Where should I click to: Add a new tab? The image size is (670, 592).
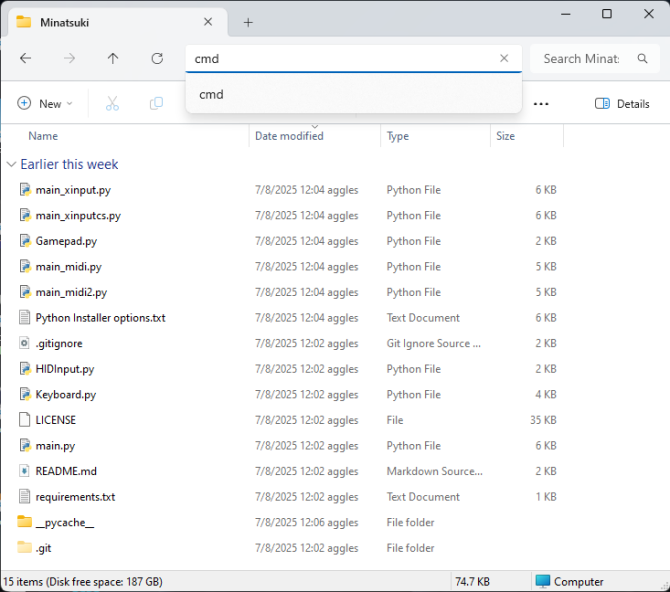point(248,22)
